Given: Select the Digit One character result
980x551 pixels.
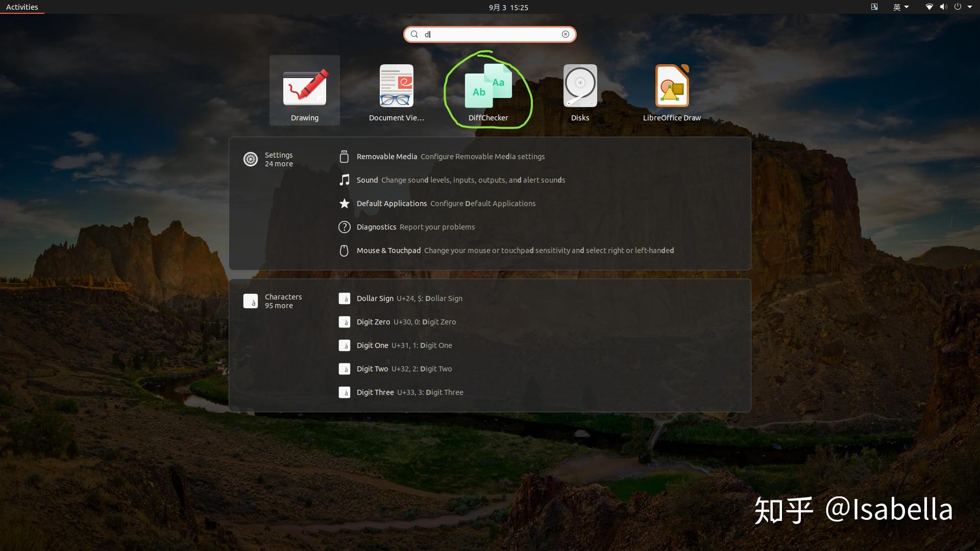Looking at the screenshot, I should coord(541,345).
